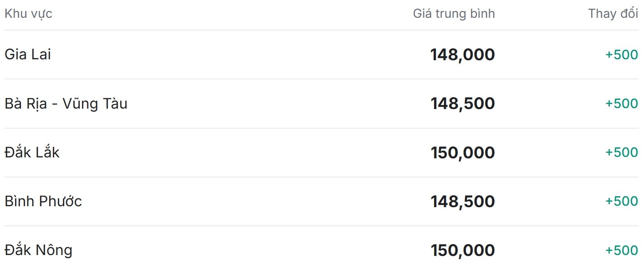
Task: Select Đắk Lắk's 150,000 price value
Action: coord(462,152)
